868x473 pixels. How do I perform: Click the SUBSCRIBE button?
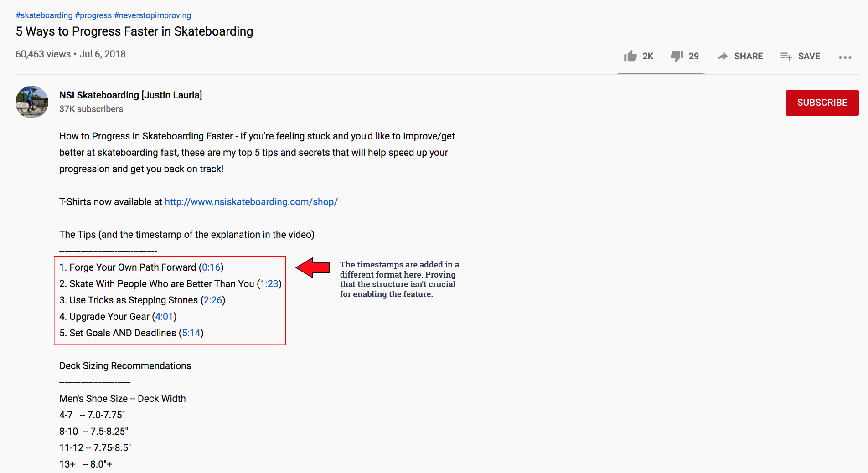tap(821, 103)
